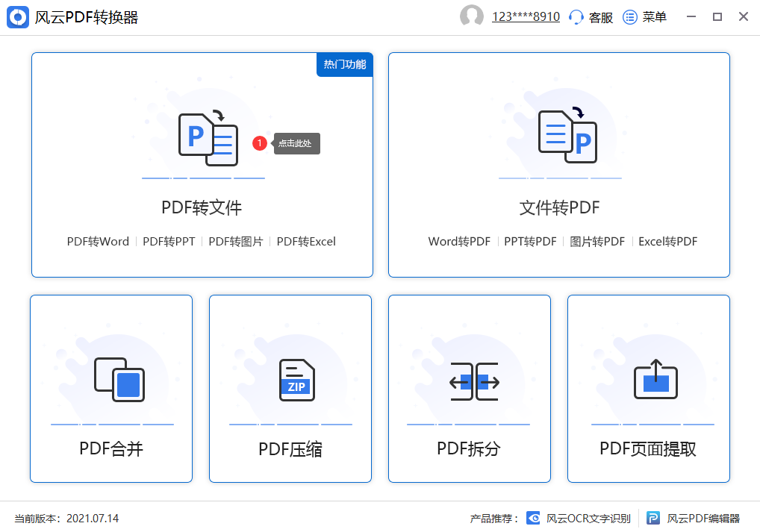Click the 风云PDF转换器 app logo

click(x=18, y=17)
